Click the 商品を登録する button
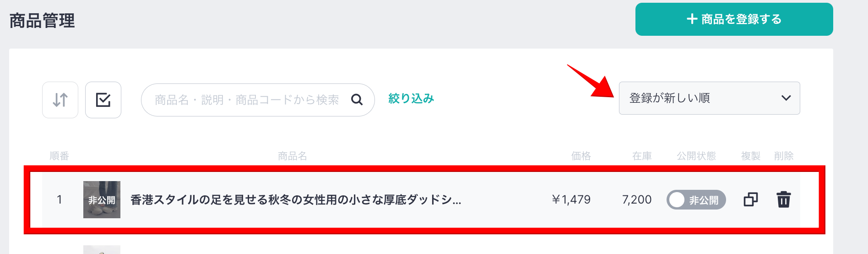 734,19
